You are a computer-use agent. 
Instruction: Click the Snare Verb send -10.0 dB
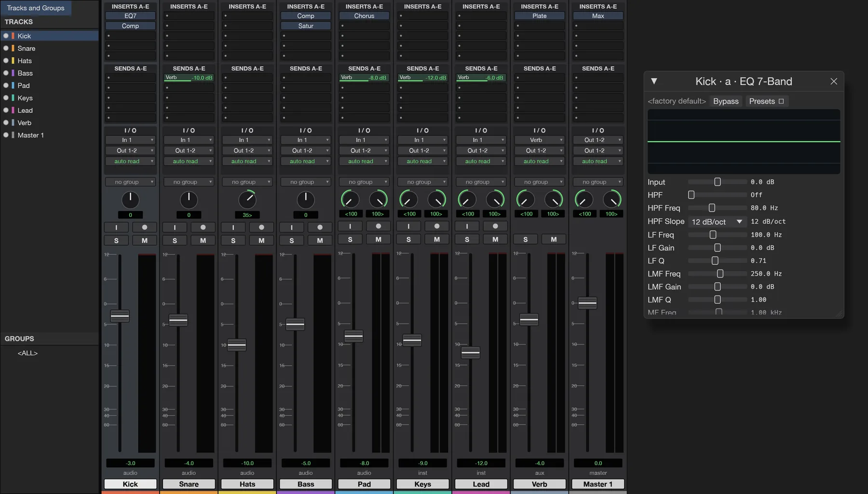189,78
